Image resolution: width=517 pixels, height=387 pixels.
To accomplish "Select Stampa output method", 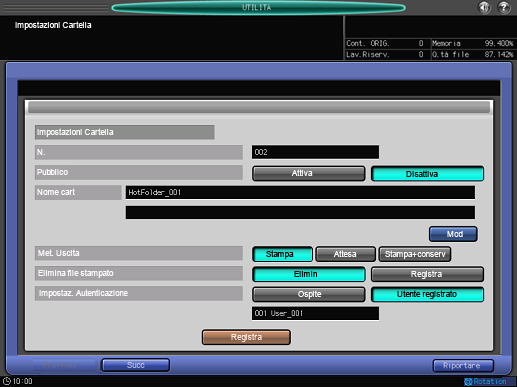I will coord(282,254).
